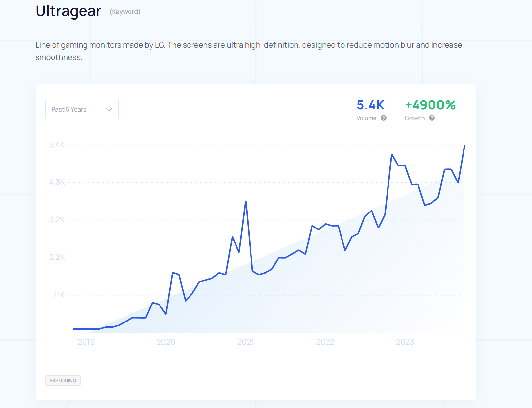
Task: Click the Ultragear keyword title
Action: [68, 11]
